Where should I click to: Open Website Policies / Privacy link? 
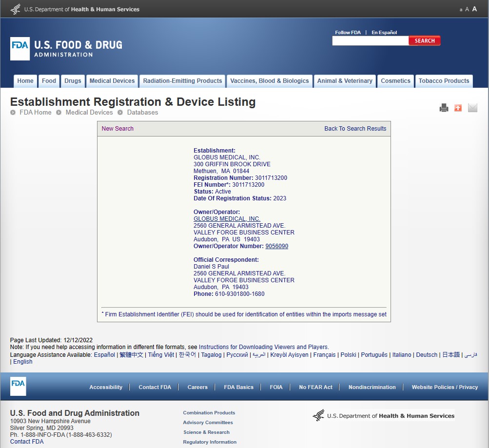[x=445, y=387]
